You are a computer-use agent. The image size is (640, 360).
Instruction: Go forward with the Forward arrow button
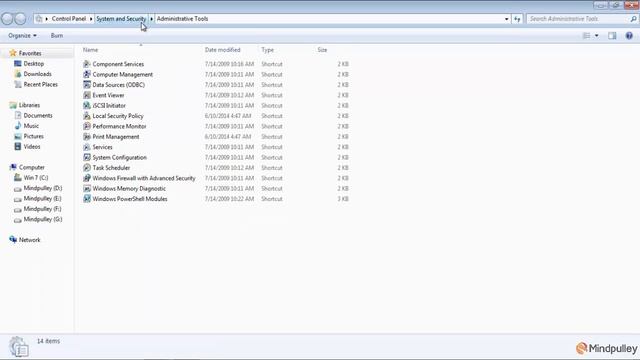pos(20,18)
